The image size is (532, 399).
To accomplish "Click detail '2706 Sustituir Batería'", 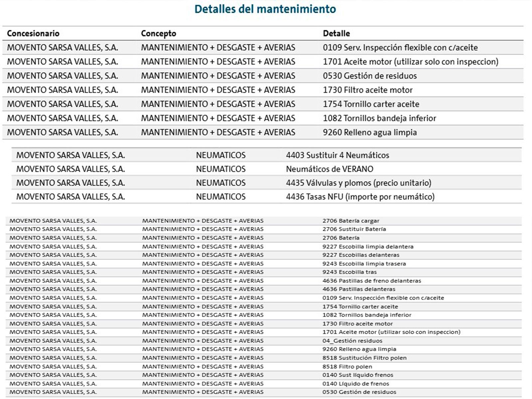I will 354,229.
